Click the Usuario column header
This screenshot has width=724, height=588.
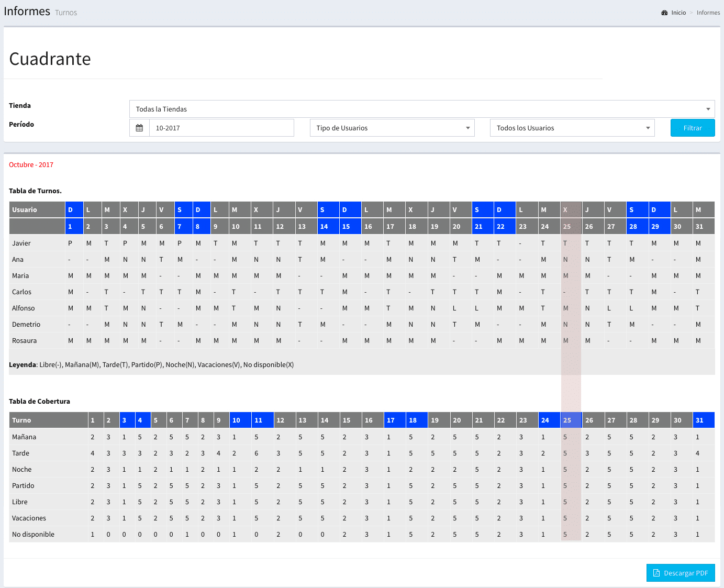tap(25, 210)
